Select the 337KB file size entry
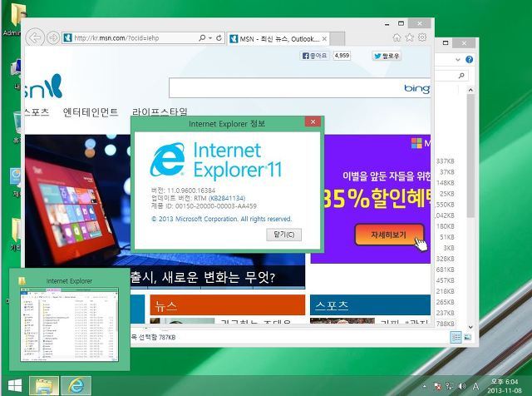This screenshot has width=532, height=396. point(446,161)
